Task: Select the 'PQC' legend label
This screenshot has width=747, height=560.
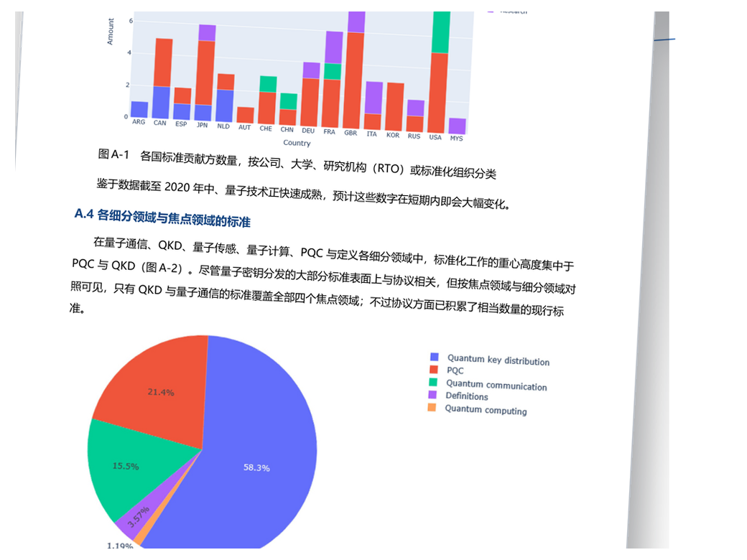Action: pyautogui.click(x=455, y=370)
